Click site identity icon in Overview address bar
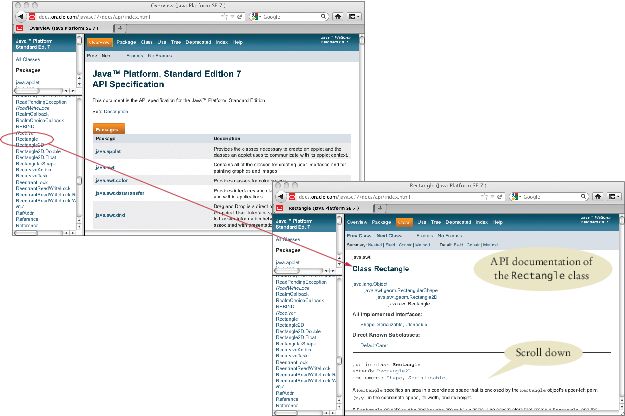The width and height of the screenshot is (625, 416). pyautogui.click(x=32, y=17)
